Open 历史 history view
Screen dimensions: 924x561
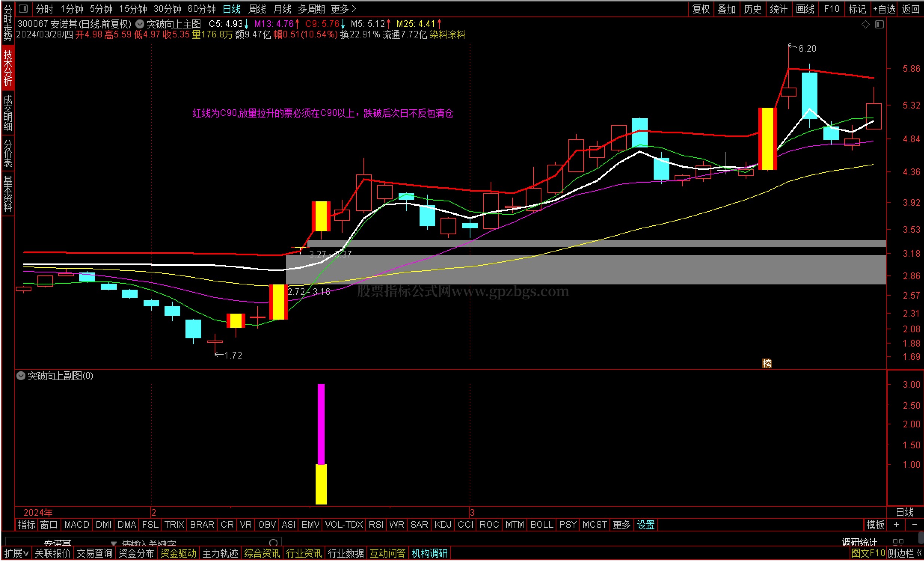pos(752,9)
